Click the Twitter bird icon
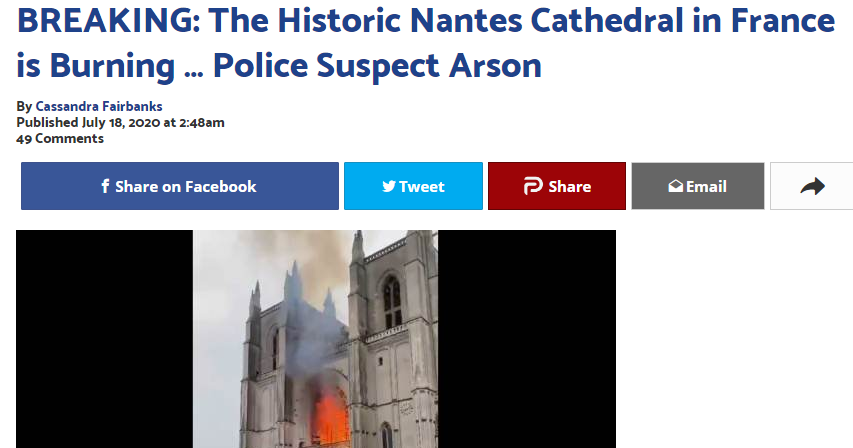Screen dimensions: 853x448 pyautogui.click(x=389, y=186)
